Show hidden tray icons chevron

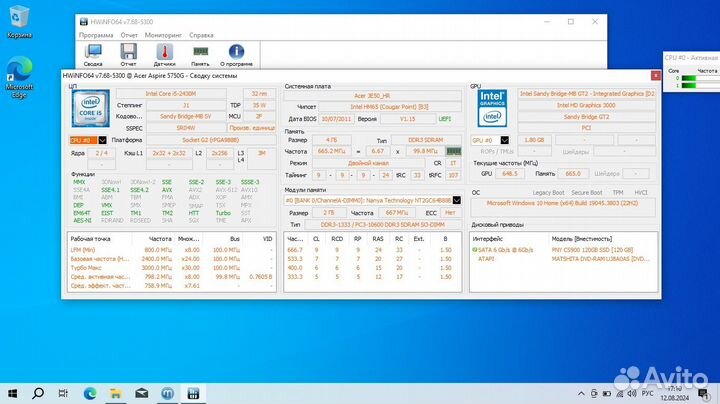(x=581, y=394)
